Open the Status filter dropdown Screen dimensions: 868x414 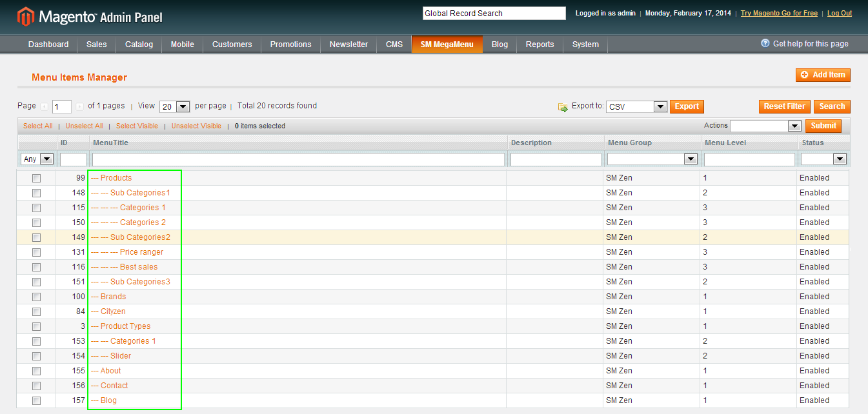(x=823, y=159)
